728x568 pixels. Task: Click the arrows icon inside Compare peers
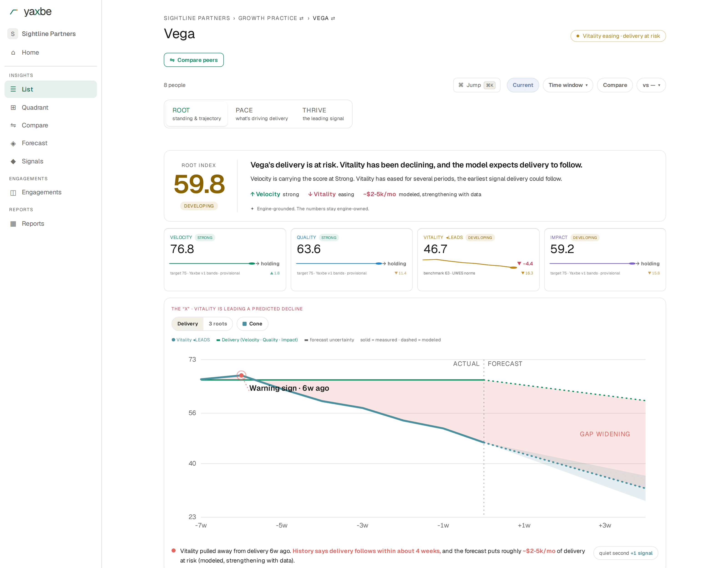[x=172, y=60]
